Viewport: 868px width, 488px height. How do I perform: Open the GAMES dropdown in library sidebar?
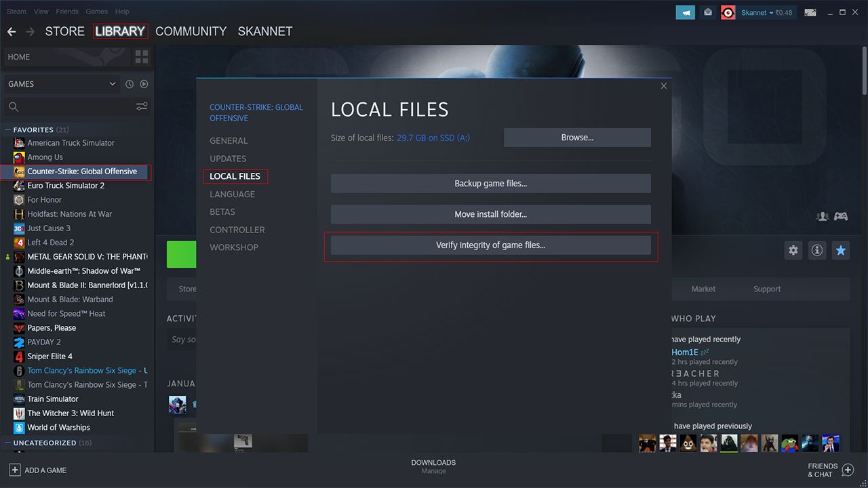(61, 83)
